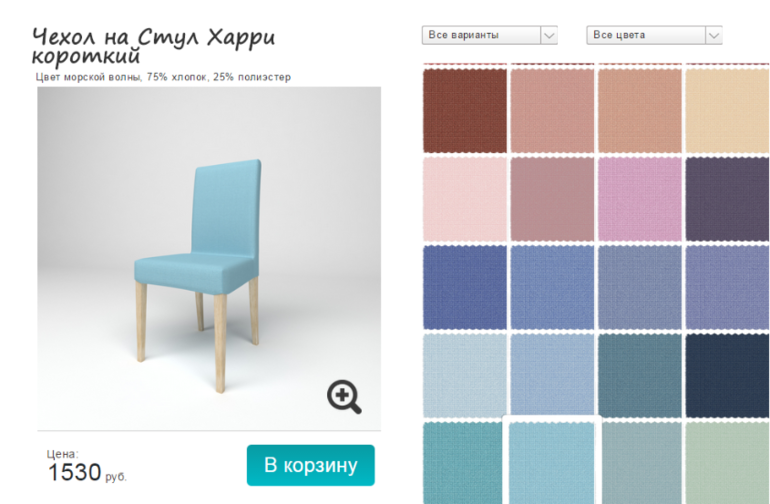This screenshot has width=770, height=504.
Task: Pick the teal-gray fabric swatch beside navy
Action: (640, 376)
